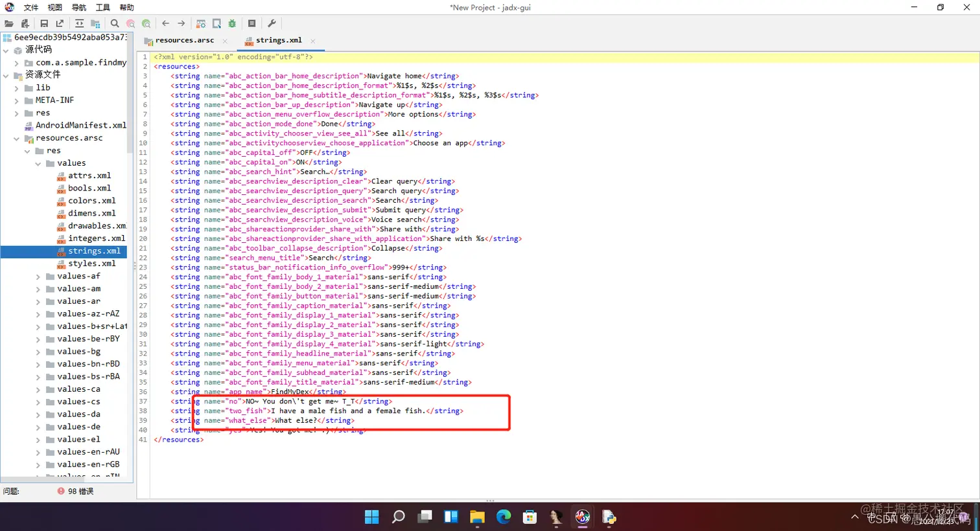Click the app_name FindMyDex line

pyautogui.click(x=258, y=392)
